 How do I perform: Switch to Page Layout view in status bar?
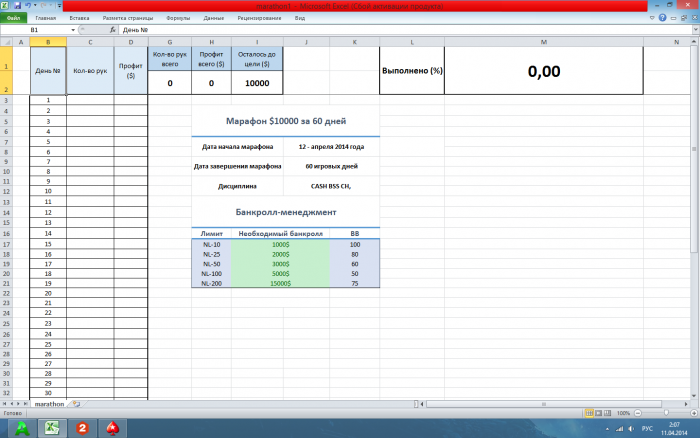click(598, 413)
